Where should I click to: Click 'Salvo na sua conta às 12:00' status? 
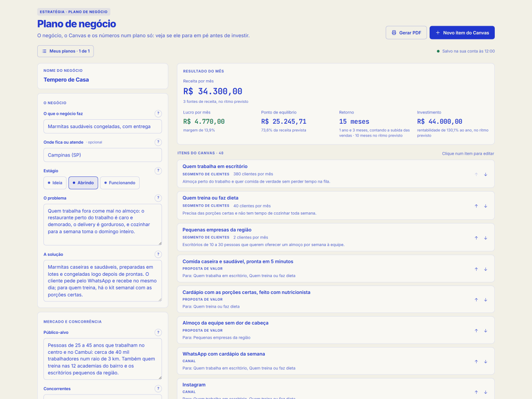(465, 51)
